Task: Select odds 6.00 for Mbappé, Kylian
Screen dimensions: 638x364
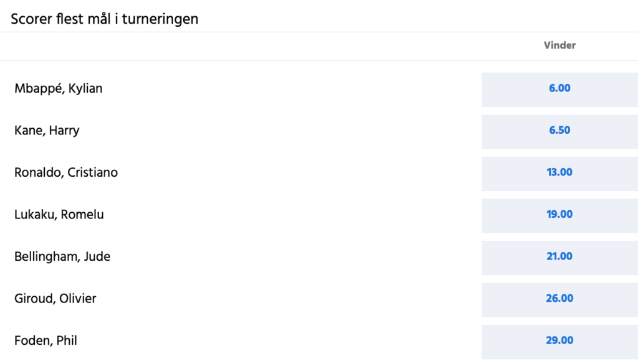Action: (559, 88)
